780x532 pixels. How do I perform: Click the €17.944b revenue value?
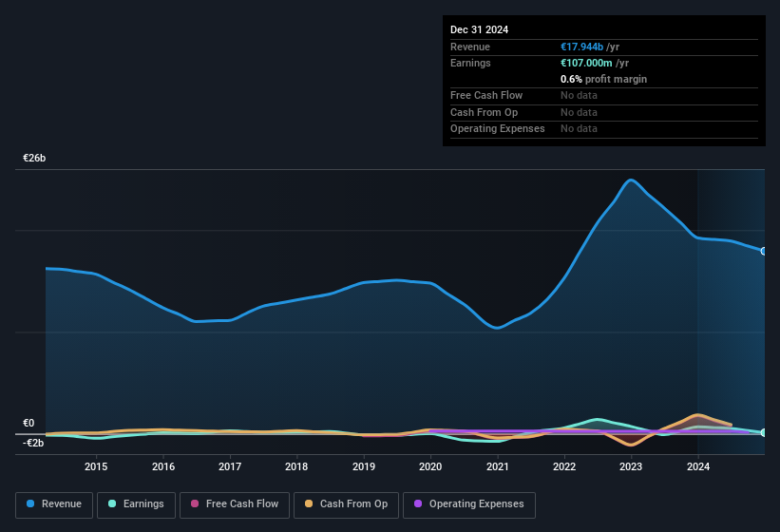pos(581,47)
